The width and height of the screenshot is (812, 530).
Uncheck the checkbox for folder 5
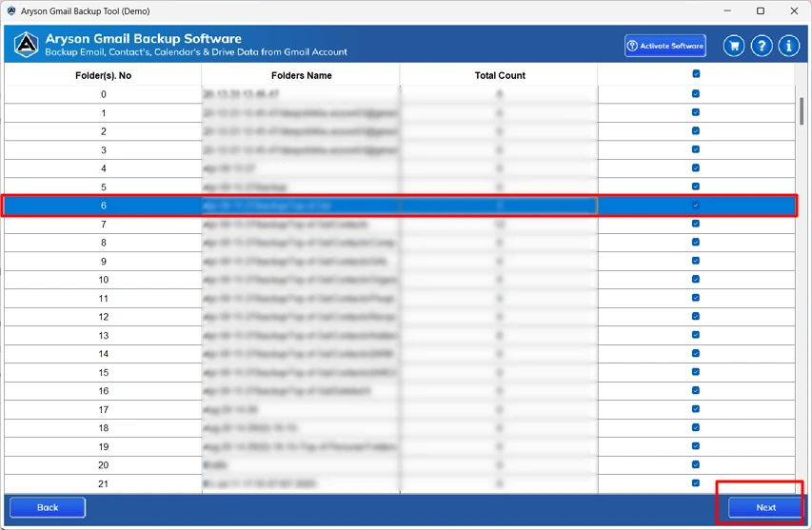[x=696, y=186]
